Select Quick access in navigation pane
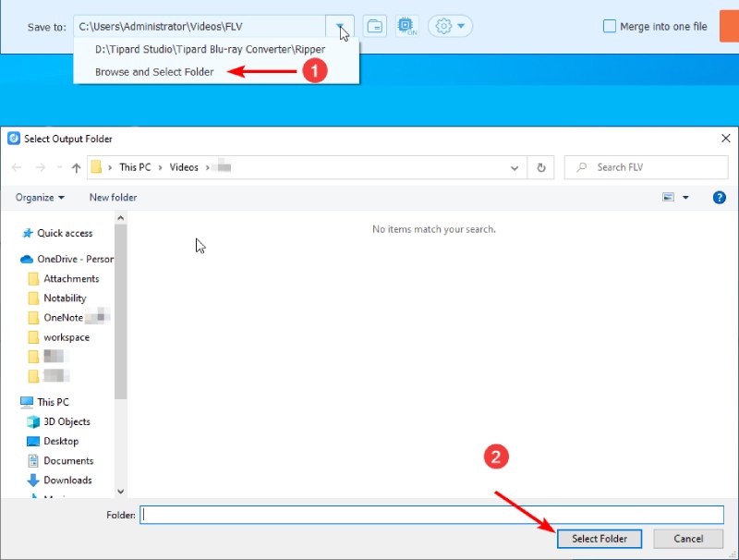 point(65,233)
